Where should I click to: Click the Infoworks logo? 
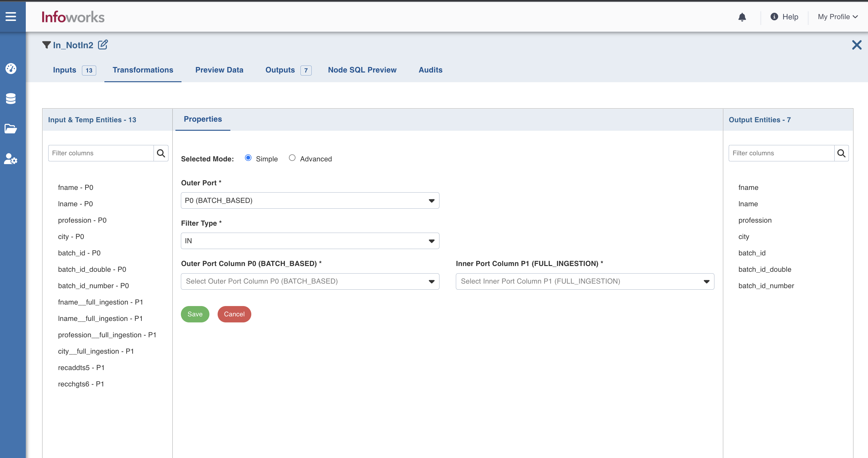[73, 17]
